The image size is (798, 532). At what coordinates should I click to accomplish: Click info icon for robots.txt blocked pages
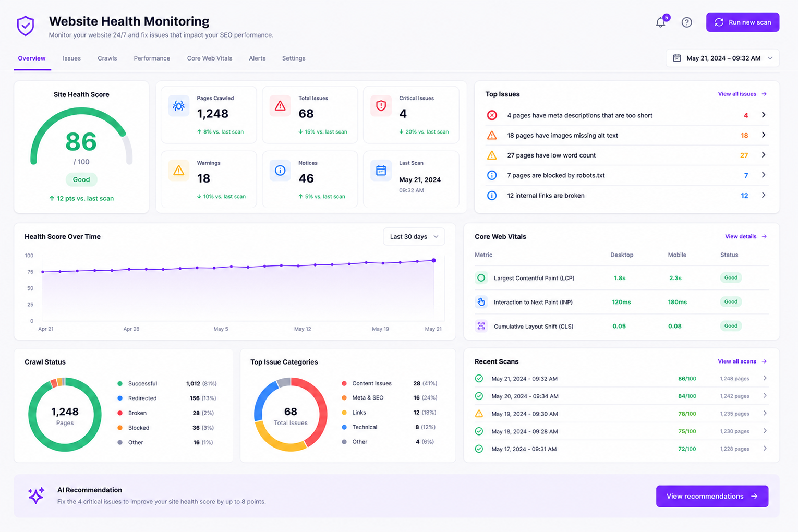(492, 175)
